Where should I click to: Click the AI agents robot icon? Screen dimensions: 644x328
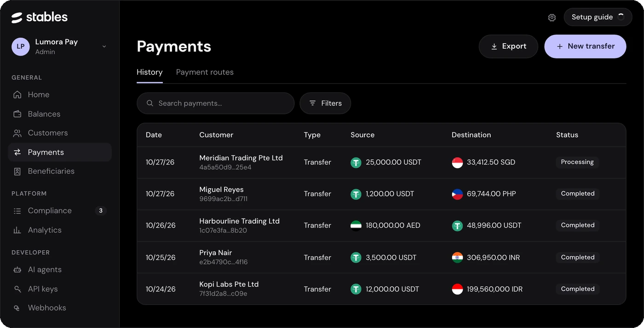(17, 270)
